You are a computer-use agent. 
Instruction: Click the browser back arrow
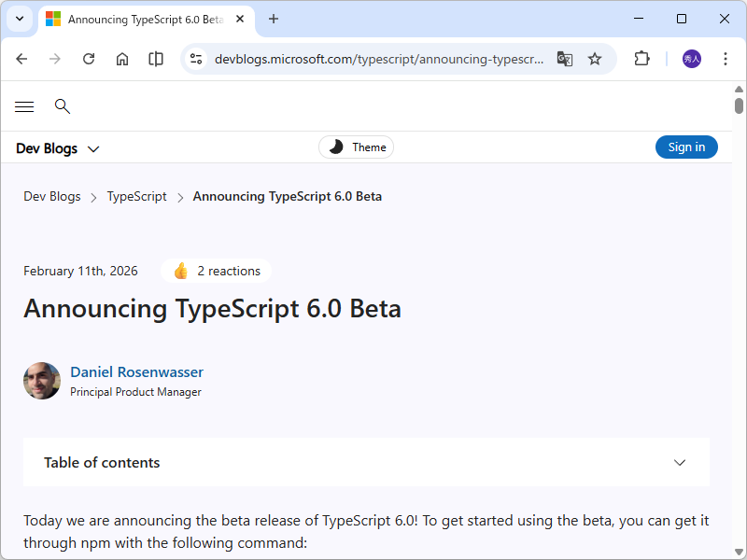click(21, 59)
